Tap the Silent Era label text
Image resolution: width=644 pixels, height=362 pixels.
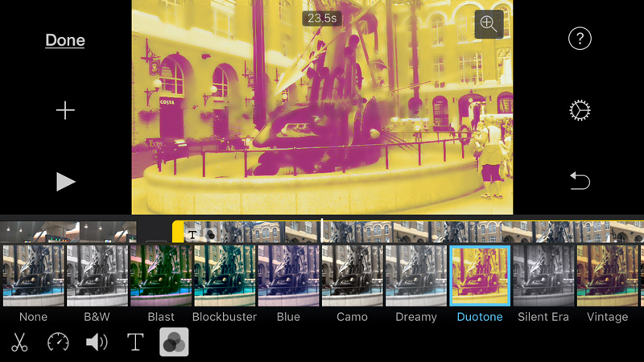[x=543, y=317]
